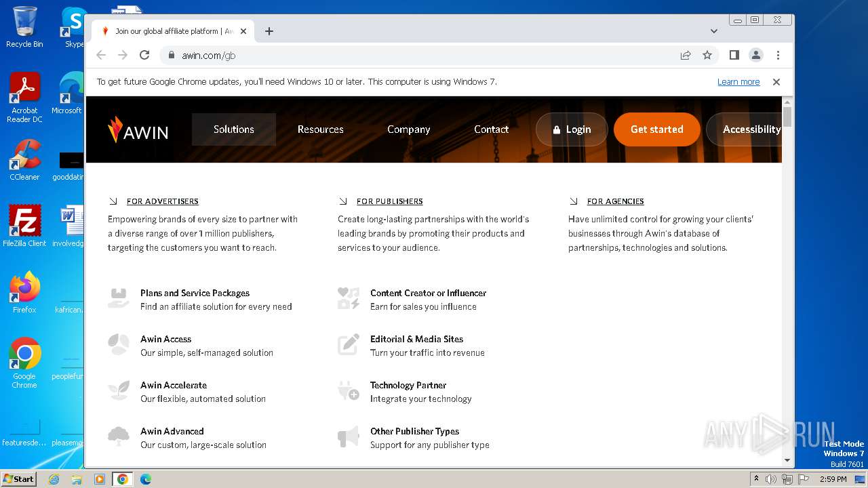Open the FOR ADVERTISERS link
This screenshot has width=868, height=488.
[x=163, y=201]
